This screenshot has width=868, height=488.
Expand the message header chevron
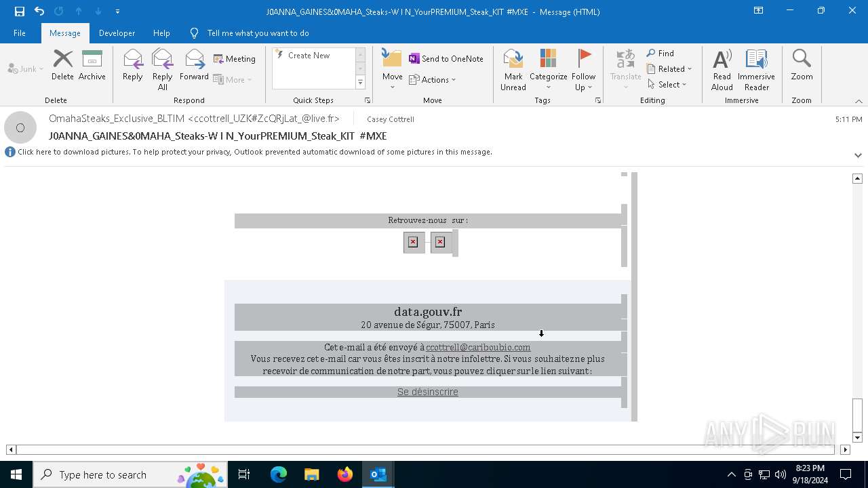[858, 155]
